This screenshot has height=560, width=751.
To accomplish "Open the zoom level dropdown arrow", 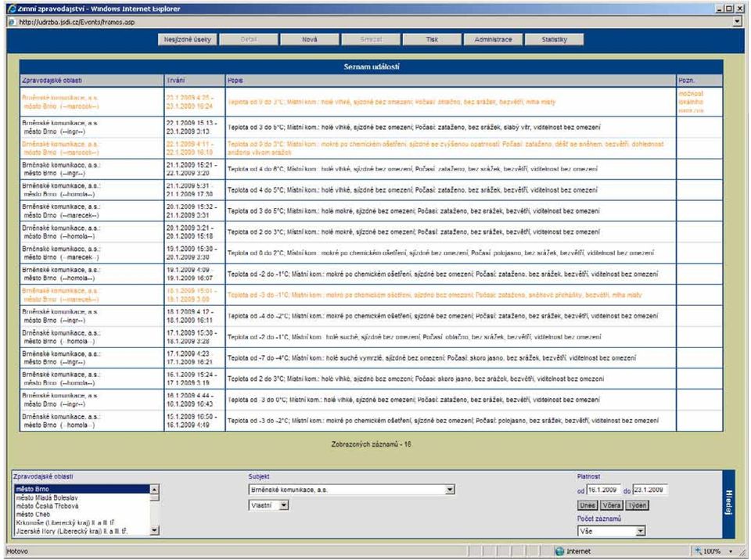I will pyautogui.click(x=731, y=551).
